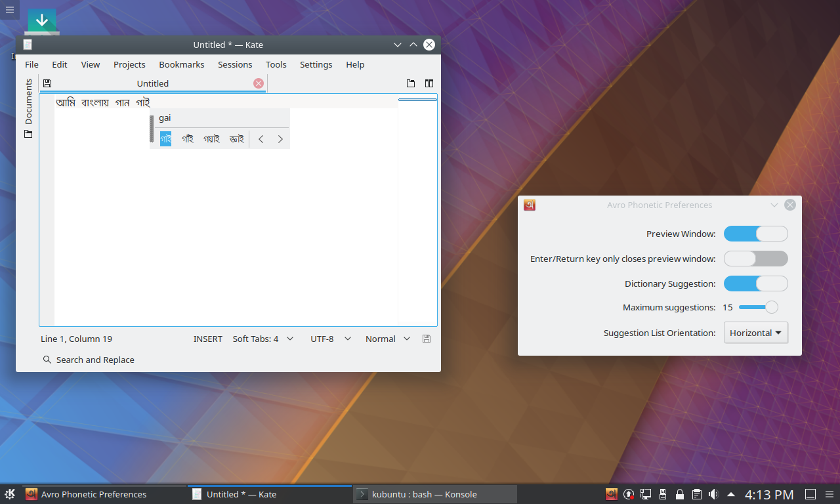Screen dimensions: 840x504
Task: Click the Quick Open file icon in Kate
Action: tap(411, 83)
